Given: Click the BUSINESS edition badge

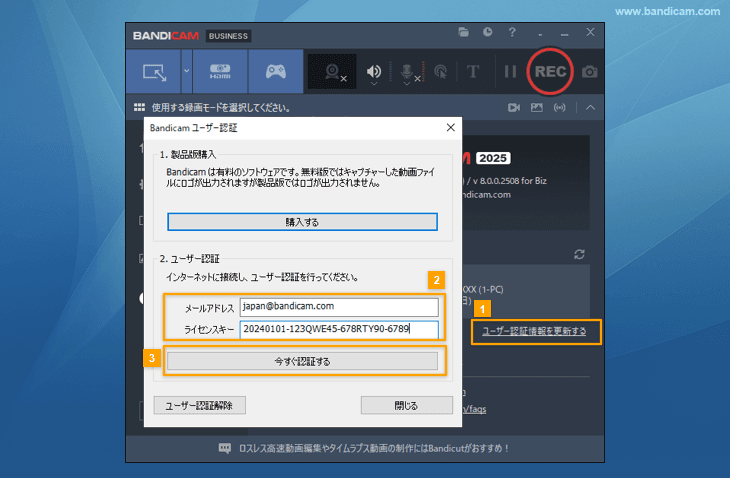Looking at the screenshot, I should [228, 36].
